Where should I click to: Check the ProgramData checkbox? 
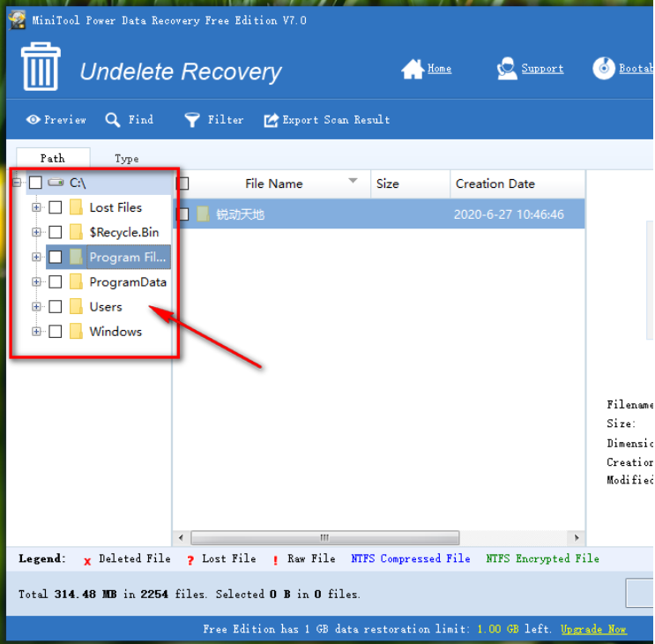coord(56,281)
